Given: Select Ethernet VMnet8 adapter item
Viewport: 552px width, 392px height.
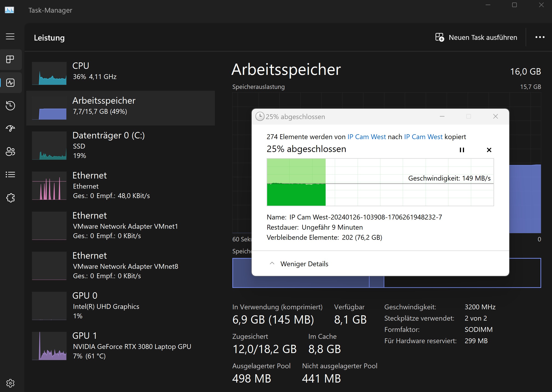Looking at the screenshot, I should pyautogui.click(x=120, y=265).
